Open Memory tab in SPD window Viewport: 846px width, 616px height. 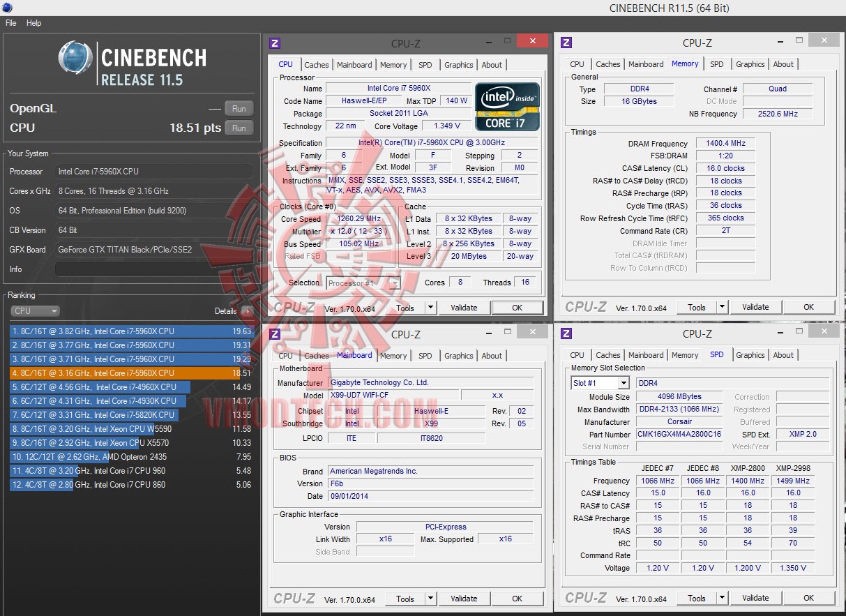tap(685, 355)
